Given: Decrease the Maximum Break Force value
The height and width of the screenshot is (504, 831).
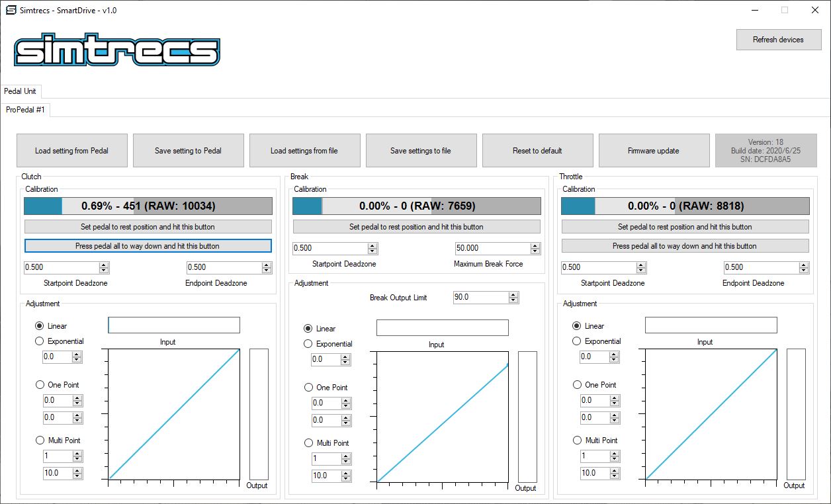Looking at the screenshot, I should (x=535, y=251).
